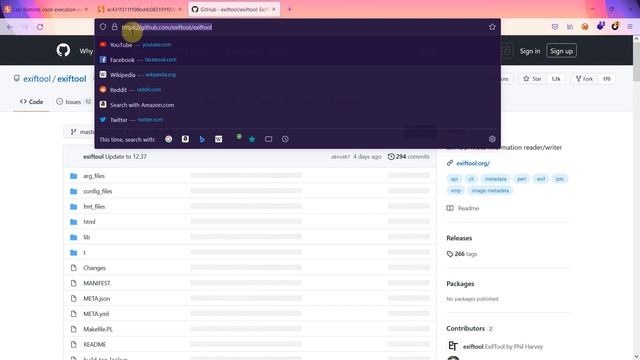This screenshot has width=640, height=360.
Task: Click the browser Back arrow
Action: pyautogui.click(x=10, y=27)
